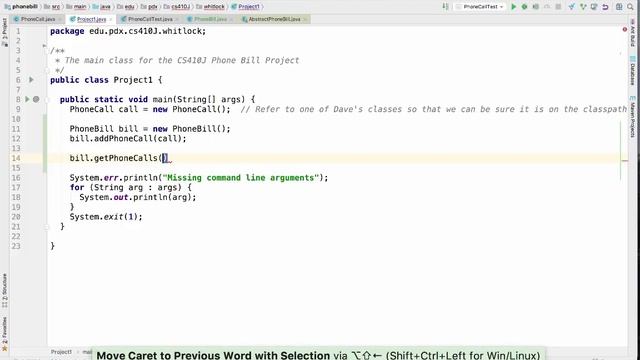Viewport: 640px width, 360px height.
Task: Click run gutter arrow beside main method
Action: pos(27,99)
